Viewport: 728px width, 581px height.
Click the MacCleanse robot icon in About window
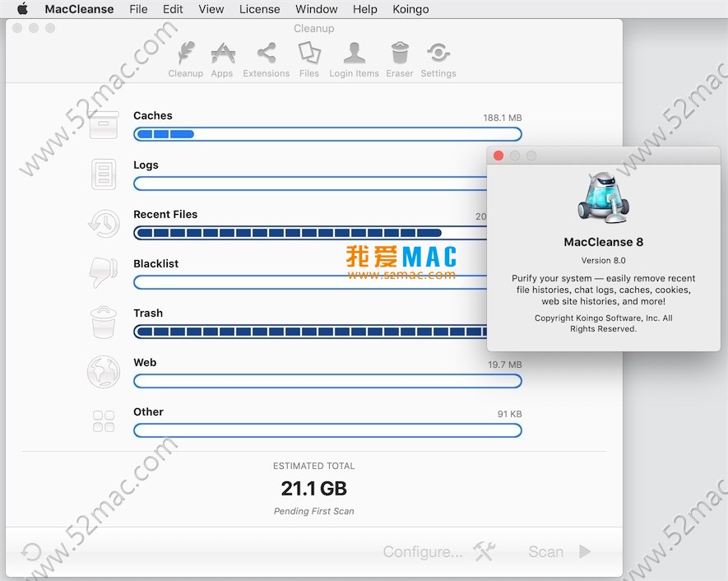click(603, 198)
